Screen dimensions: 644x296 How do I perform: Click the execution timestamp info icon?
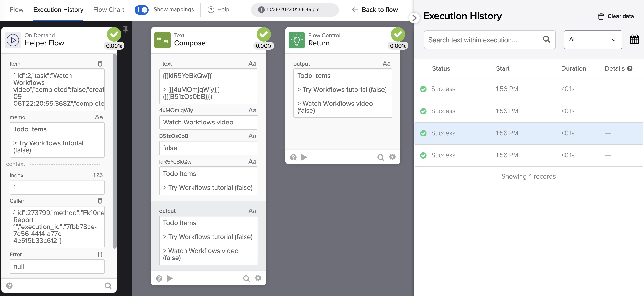pyautogui.click(x=261, y=10)
